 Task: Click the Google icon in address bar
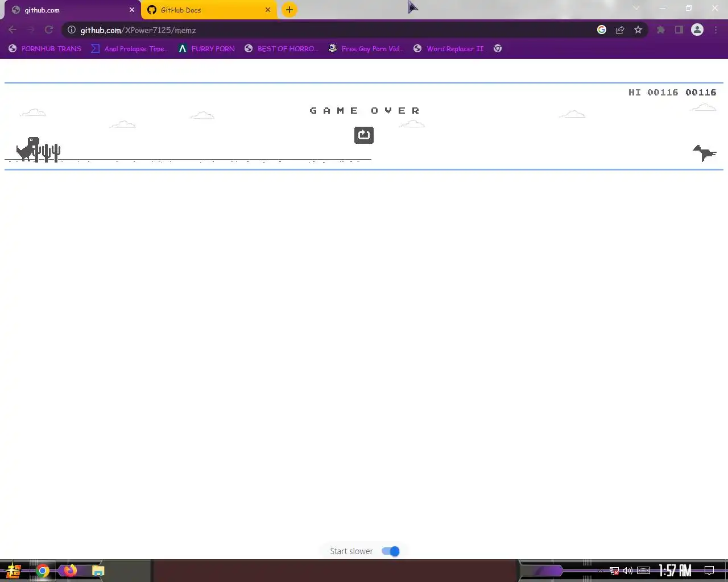pos(602,30)
